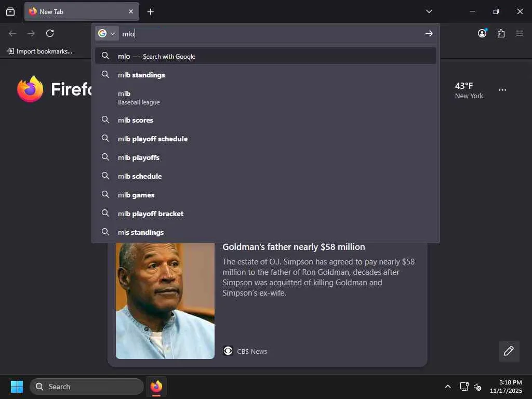The height and width of the screenshot is (399, 532).
Task: Close the New Tab tab
Action: tap(130, 11)
